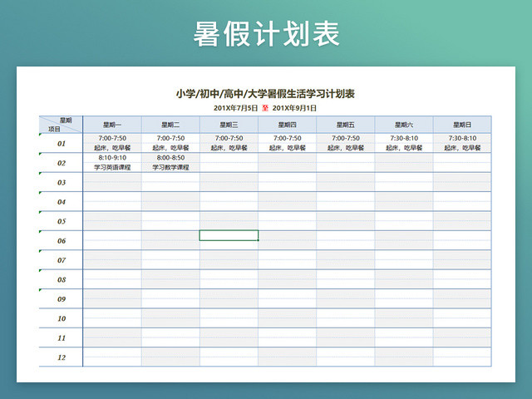
Task: Click Monday's 起床,吃早餐 cell
Action: (x=112, y=148)
